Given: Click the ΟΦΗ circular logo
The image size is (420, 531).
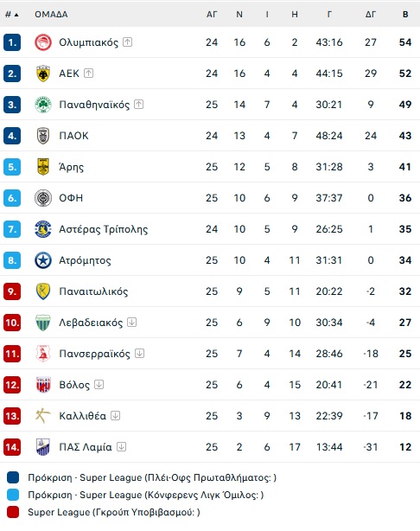Looking at the screenshot, I should (43, 198).
